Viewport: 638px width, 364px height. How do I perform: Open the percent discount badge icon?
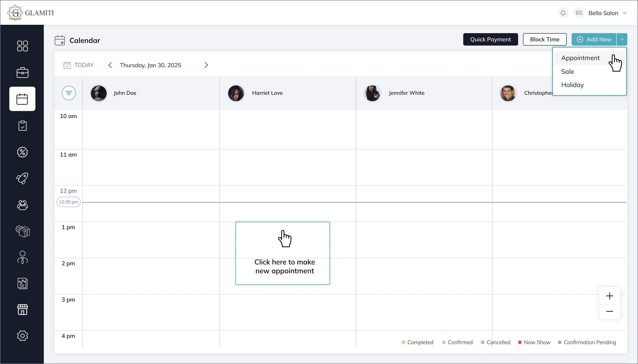pos(23,152)
